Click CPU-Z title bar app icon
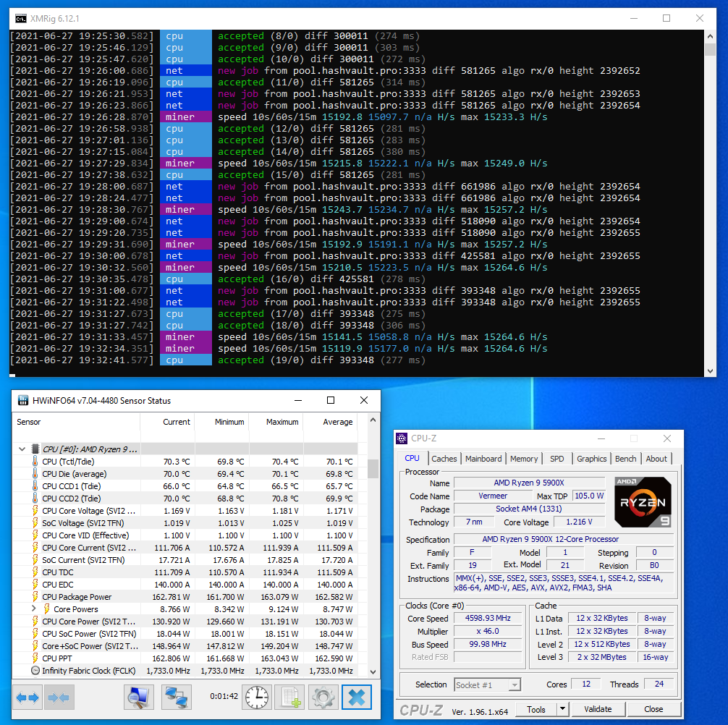Viewport: 728px width, 725px height. pos(402,438)
